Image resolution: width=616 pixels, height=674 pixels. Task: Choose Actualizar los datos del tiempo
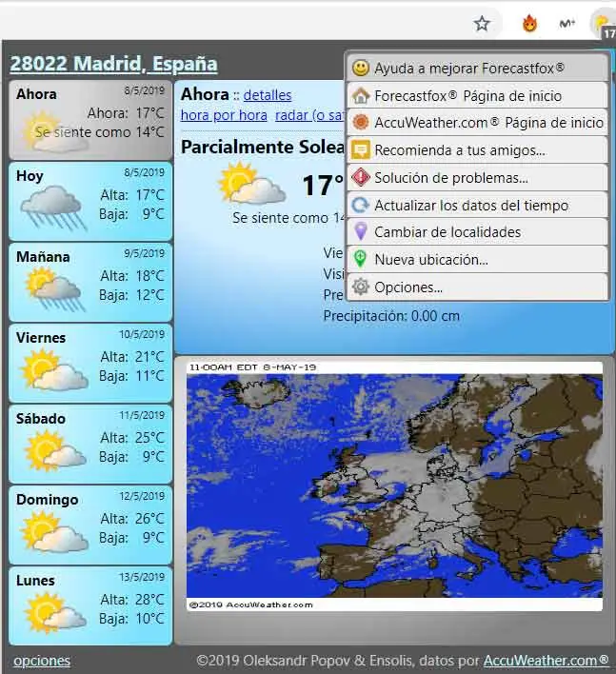coord(477,205)
